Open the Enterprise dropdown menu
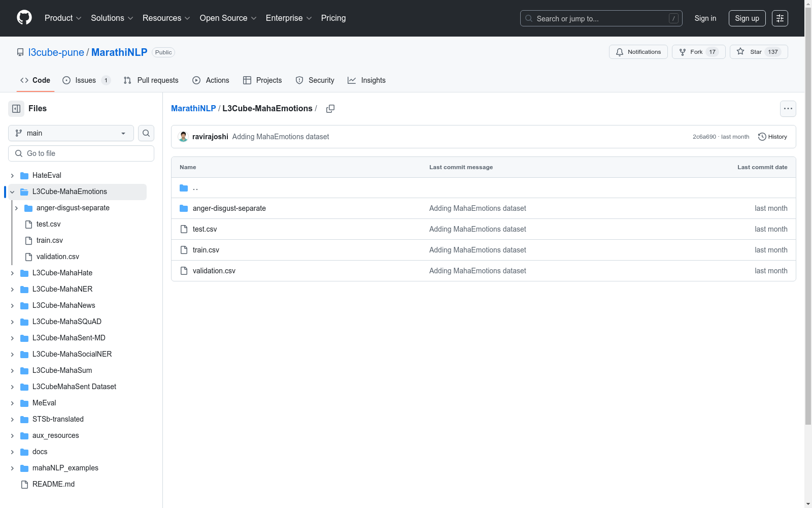The height and width of the screenshot is (508, 812). coord(289,18)
